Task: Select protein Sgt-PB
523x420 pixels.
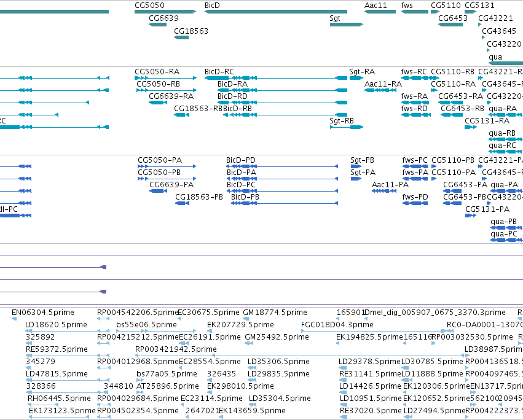Action: (356, 166)
